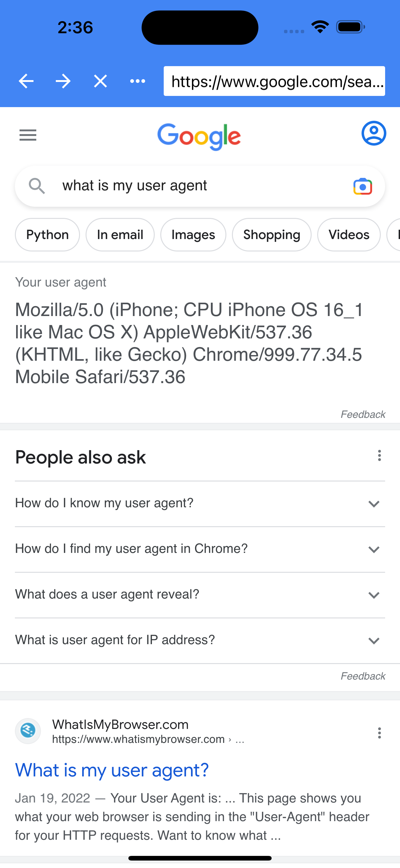Switch to the Images search filter
400x868 pixels.
coord(193,234)
